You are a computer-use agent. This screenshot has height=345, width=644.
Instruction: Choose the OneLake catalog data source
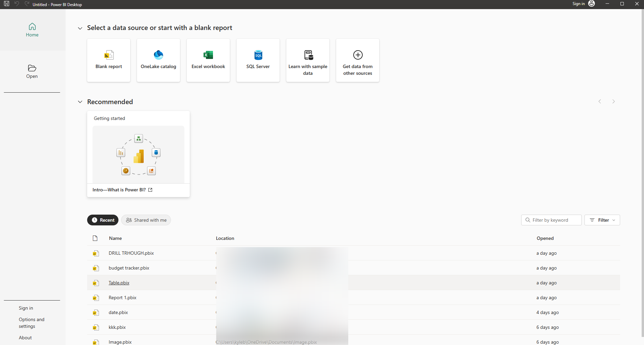[158, 60]
